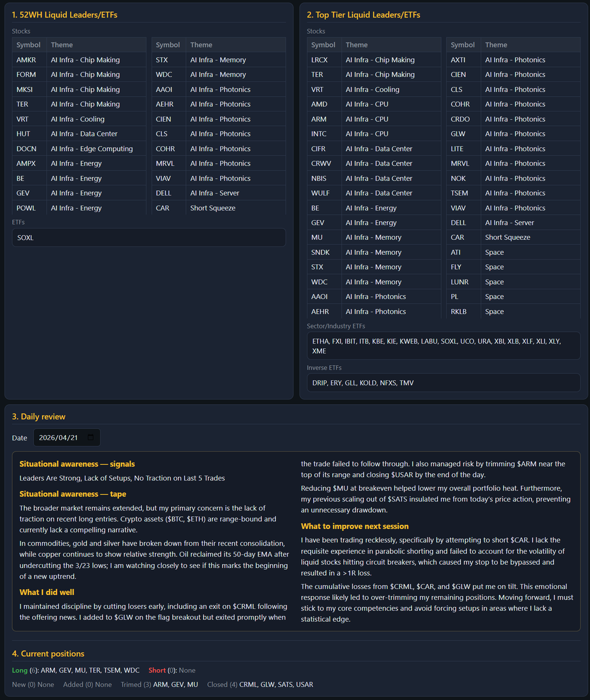This screenshot has width=590, height=700.
Task: Select the AMPX symbol cell
Action: 29,163
